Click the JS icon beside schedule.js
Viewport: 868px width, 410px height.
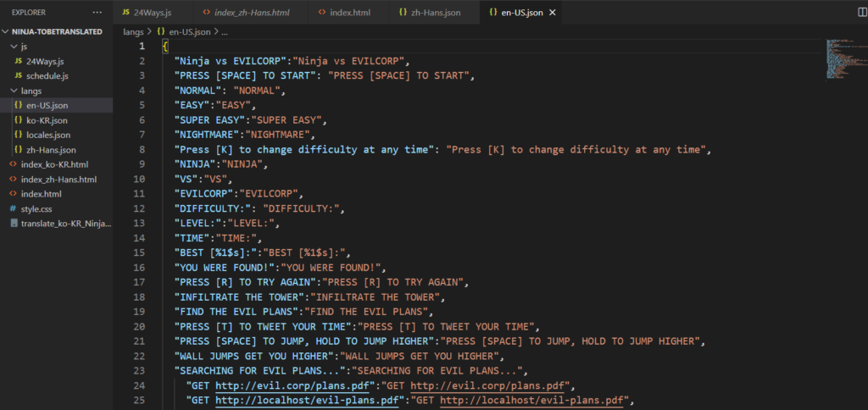pos(19,76)
